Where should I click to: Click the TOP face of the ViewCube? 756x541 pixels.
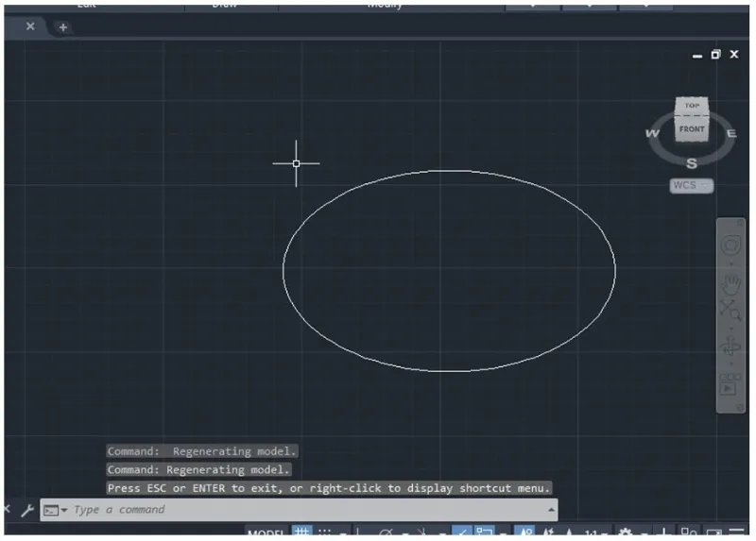pyautogui.click(x=692, y=106)
